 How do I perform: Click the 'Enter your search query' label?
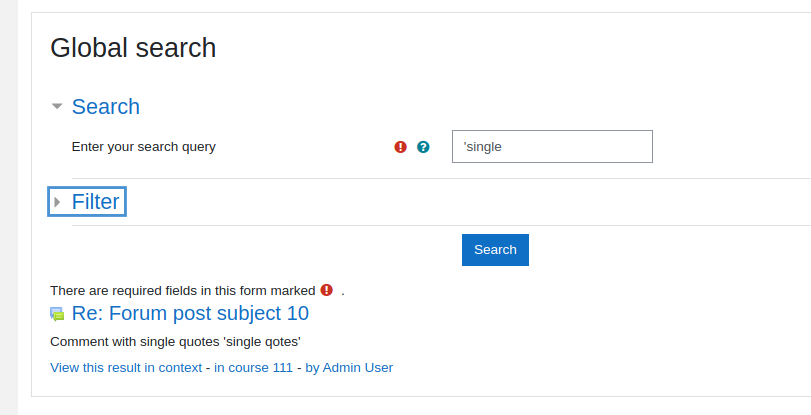point(144,147)
